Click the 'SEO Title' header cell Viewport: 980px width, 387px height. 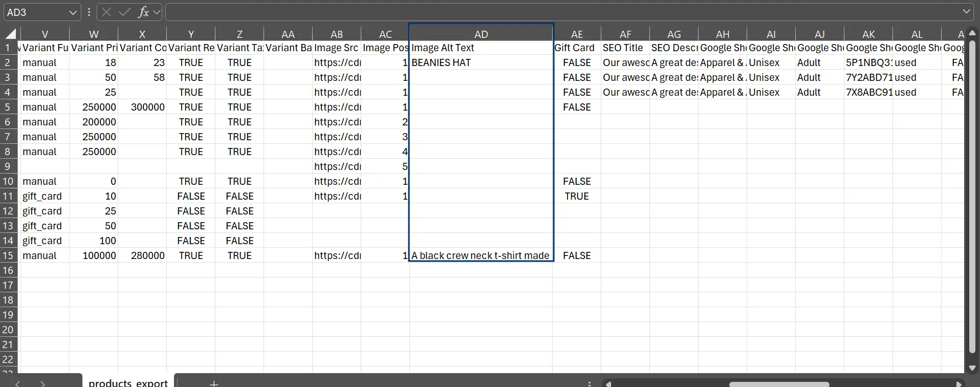click(x=625, y=48)
